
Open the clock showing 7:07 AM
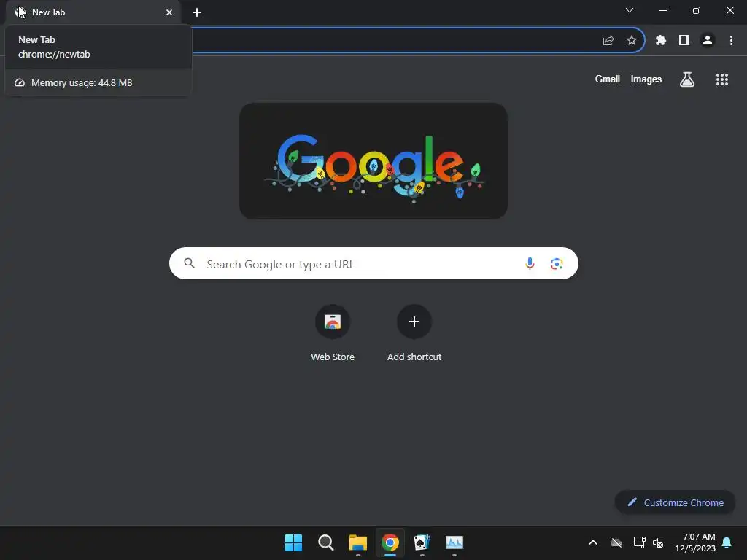point(695,542)
